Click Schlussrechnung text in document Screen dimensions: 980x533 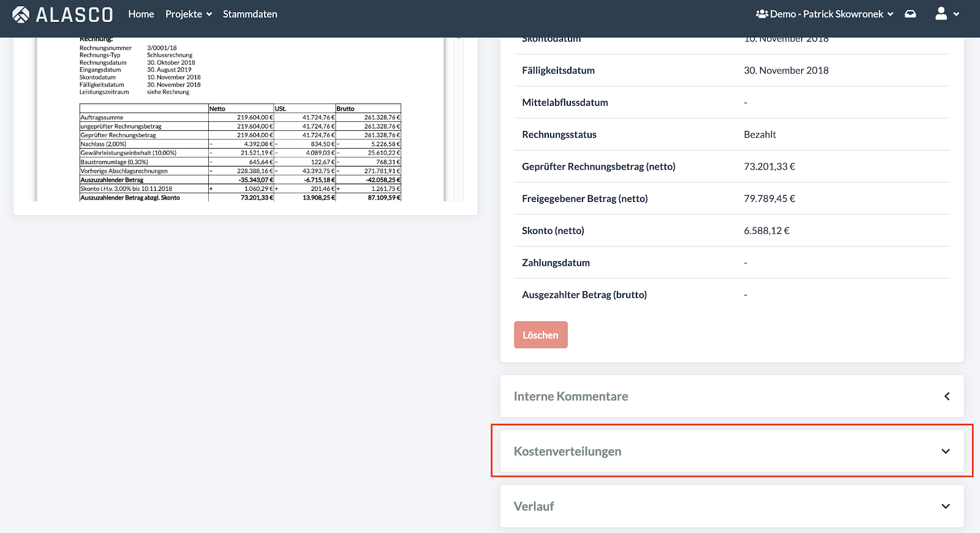click(170, 55)
